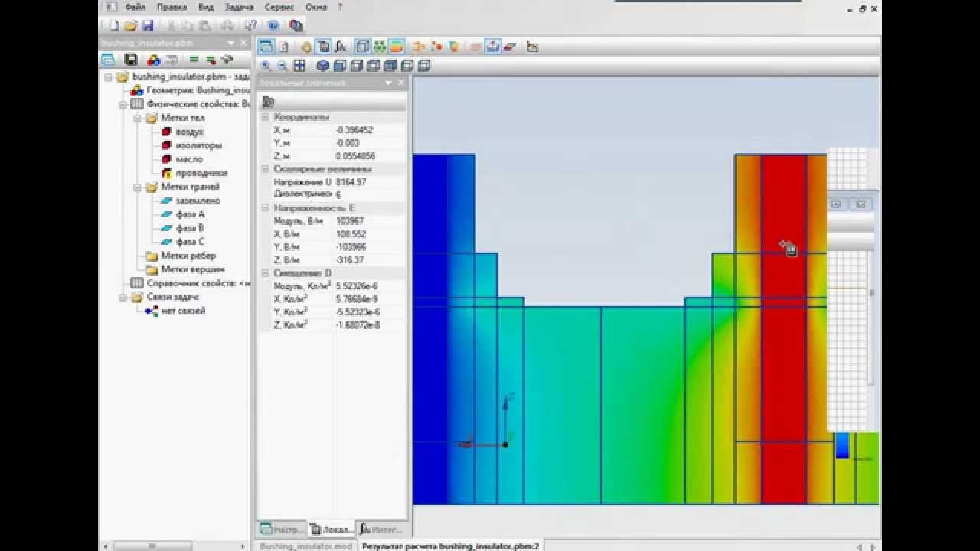The image size is (980, 551).
Task: Select the фаза A face label
Action: click(x=190, y=214)
